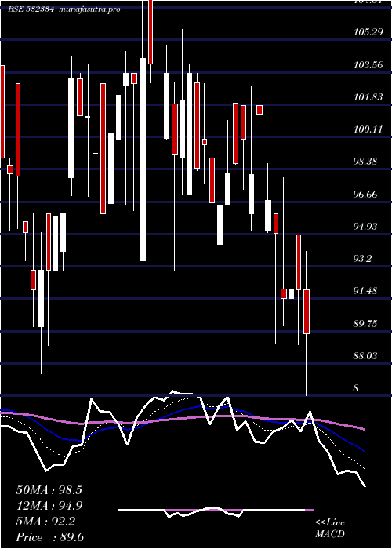Click the BSE 532334 ticker label
The width and height of the screenshot is (392, 549).
31,9
